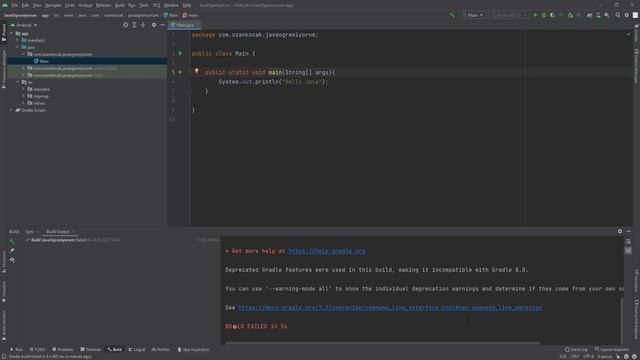
Task: Open the help.gradle.org link
Action: click(x=327, y=251)
